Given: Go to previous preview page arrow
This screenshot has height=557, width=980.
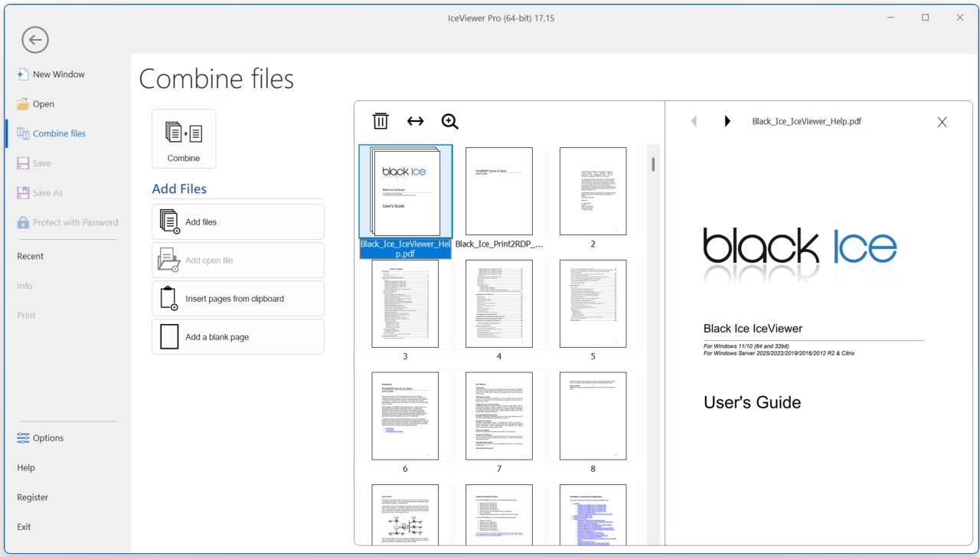Looking at the screenshot, I should pos(694,121).
